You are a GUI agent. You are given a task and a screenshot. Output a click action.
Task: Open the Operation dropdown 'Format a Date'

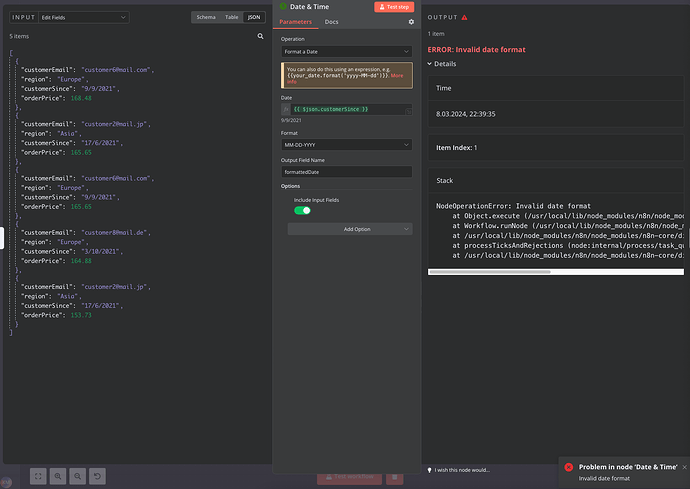pyautogui.click(x=346, y=51)
